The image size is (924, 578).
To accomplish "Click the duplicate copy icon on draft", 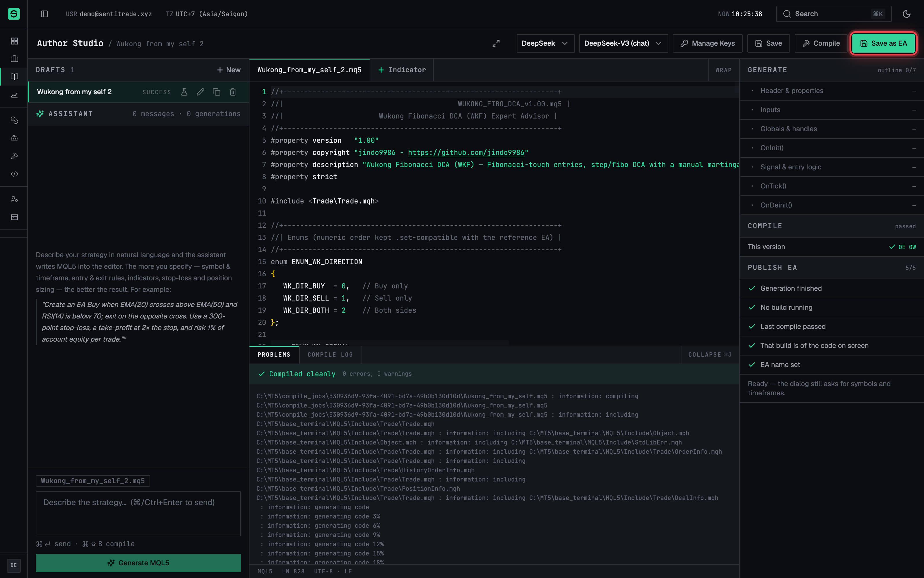I will coord(217,92).
